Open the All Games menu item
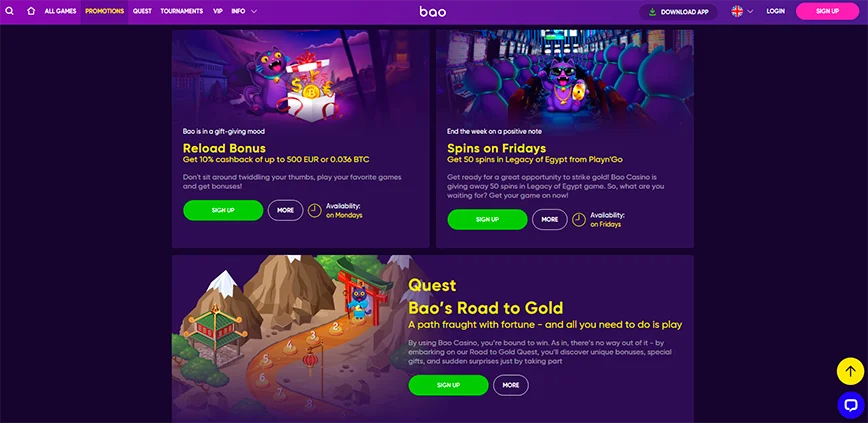Viewport: 868px width, 423px height. 60,11
